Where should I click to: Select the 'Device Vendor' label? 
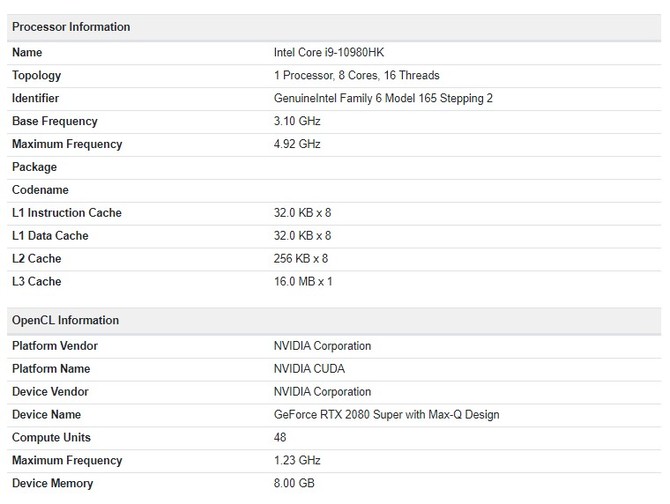click(x=50, y=392)
